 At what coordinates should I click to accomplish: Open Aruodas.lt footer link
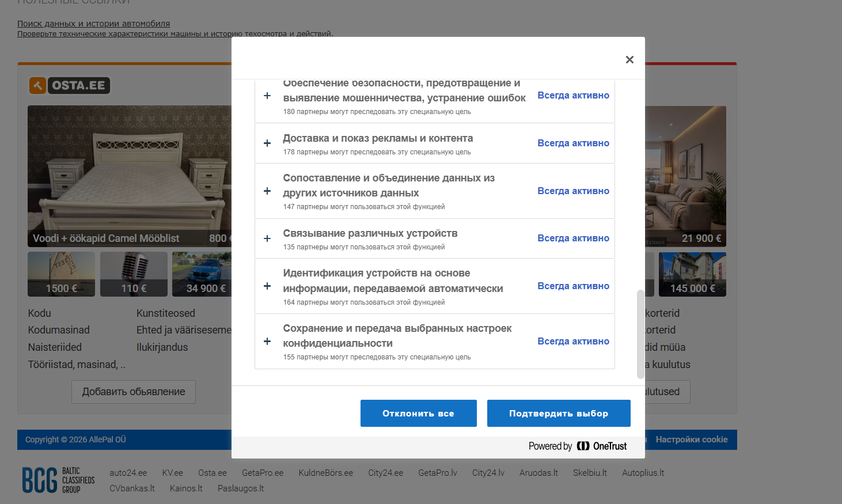538,473
